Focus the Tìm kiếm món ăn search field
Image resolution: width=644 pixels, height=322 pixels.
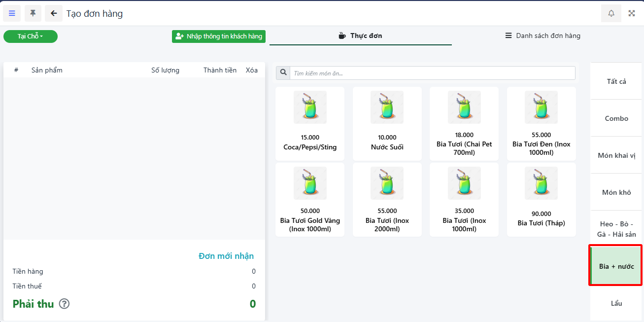coord(432,73)
